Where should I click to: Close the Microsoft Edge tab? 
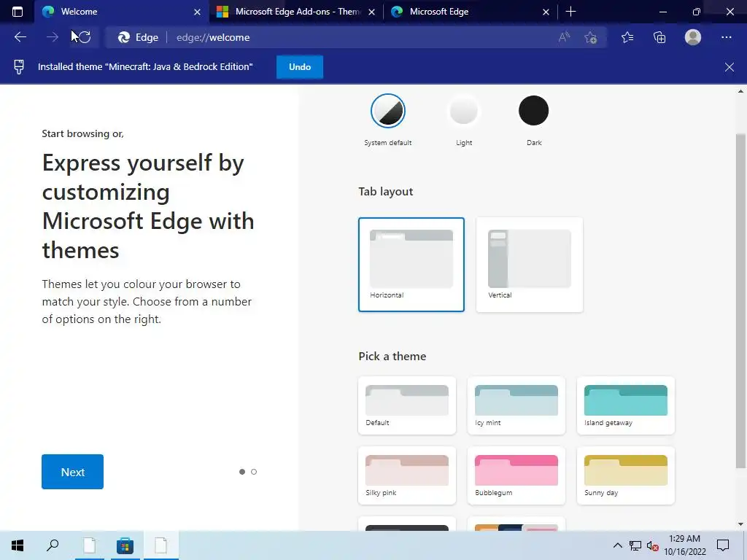pos(546,12)
